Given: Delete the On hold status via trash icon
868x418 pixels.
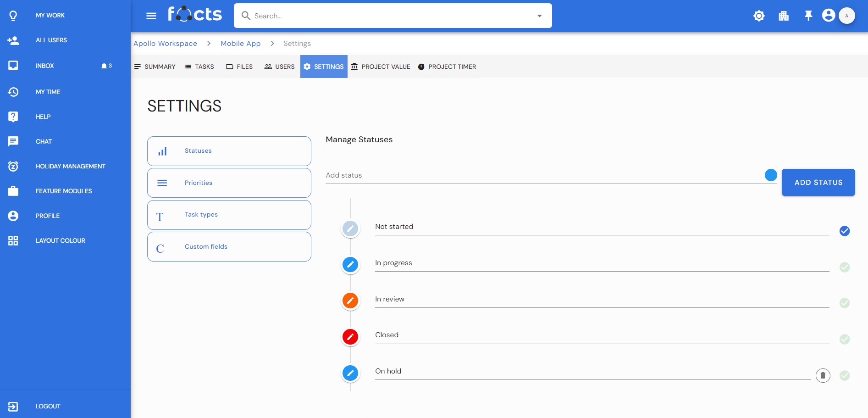Looking at the screenshot, I should click(x=823, y=375).
